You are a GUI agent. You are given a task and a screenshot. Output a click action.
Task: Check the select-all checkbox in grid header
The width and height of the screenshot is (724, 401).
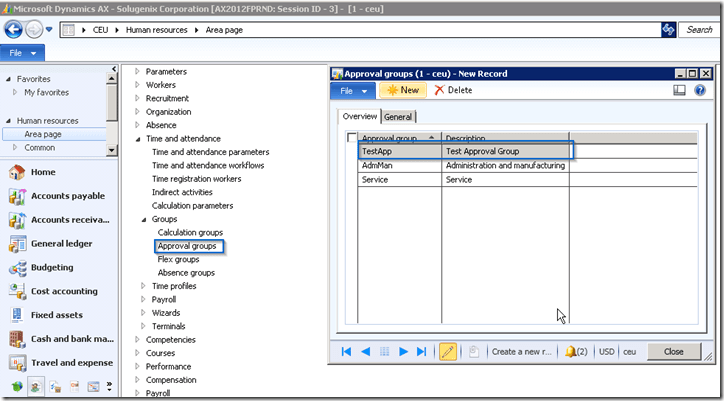[x=351, y=138]
